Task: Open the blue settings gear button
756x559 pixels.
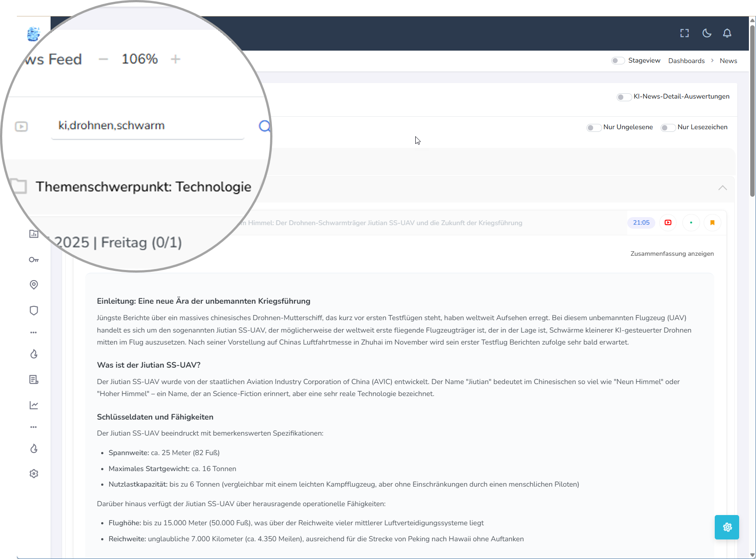Action: pos(727,527)
